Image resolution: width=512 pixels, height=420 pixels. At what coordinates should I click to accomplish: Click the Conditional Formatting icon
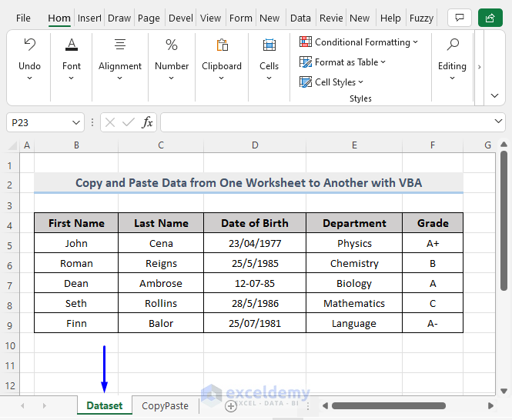coord(306,42)
